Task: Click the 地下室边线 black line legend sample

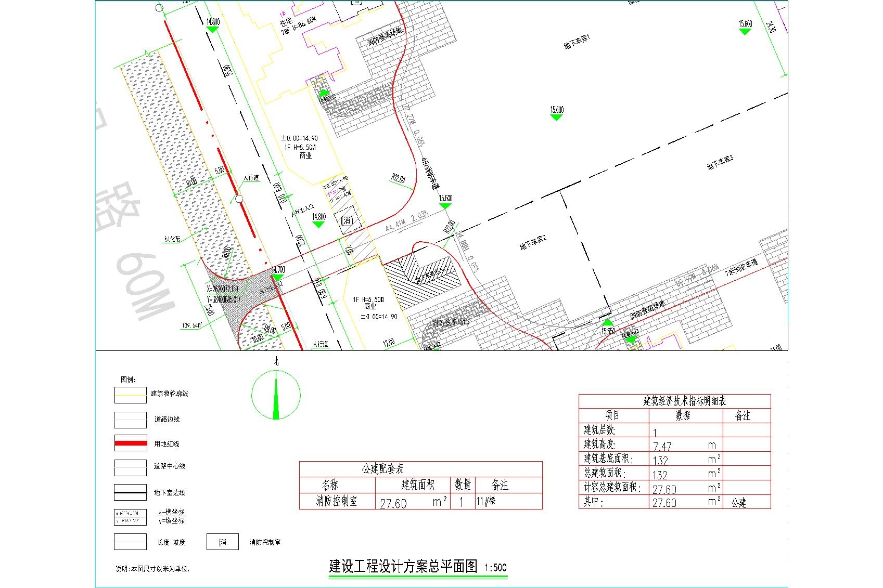Action: [130, 492]
